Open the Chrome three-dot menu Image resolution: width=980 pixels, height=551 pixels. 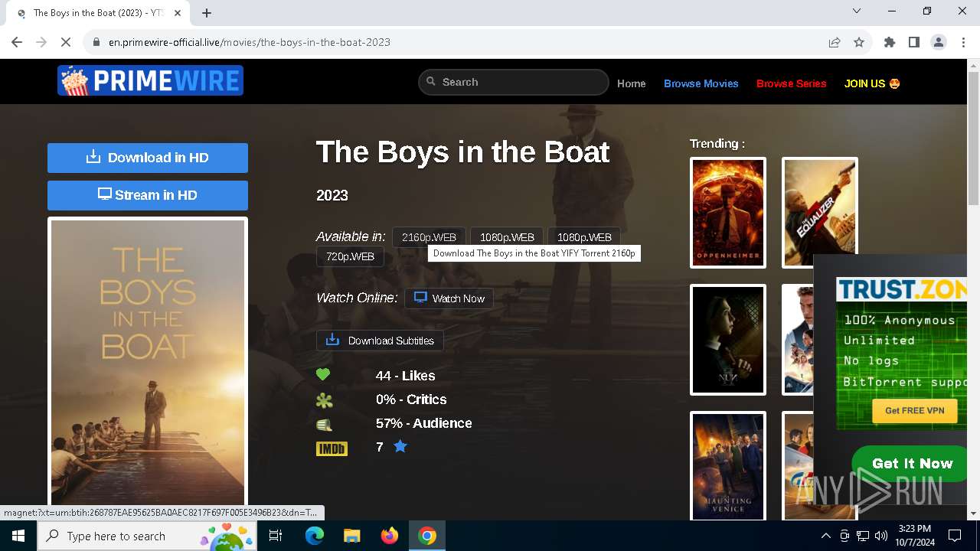pos(963,42)
